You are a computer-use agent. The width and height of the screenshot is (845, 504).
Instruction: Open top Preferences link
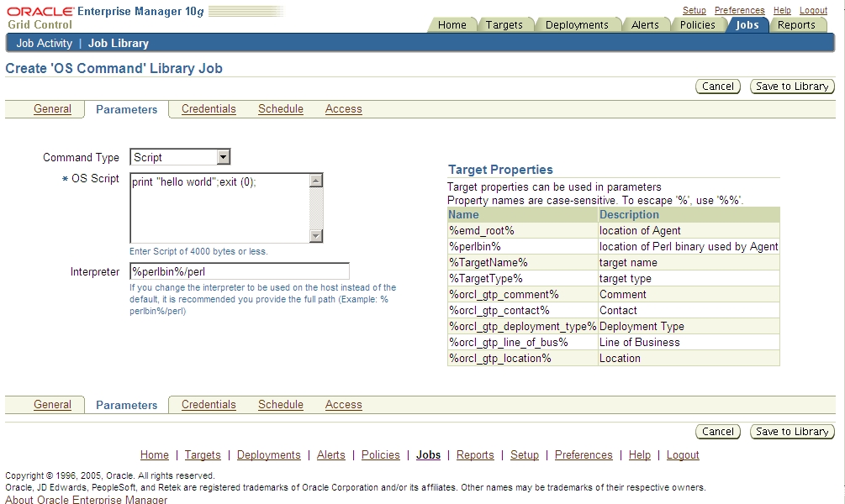739,10
